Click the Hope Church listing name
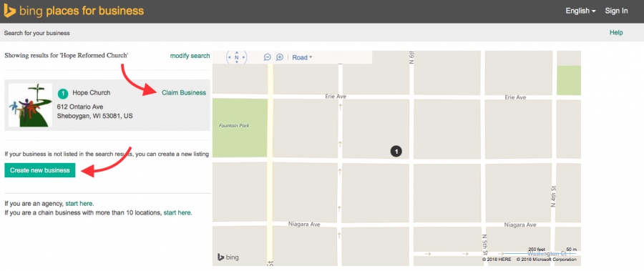This screenshot has width=644, height=271. (x=91, y=93)
